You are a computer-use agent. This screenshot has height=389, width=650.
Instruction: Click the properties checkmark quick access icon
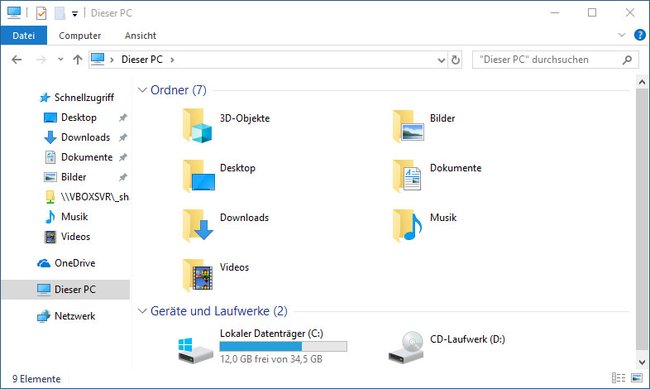[41, 13]
